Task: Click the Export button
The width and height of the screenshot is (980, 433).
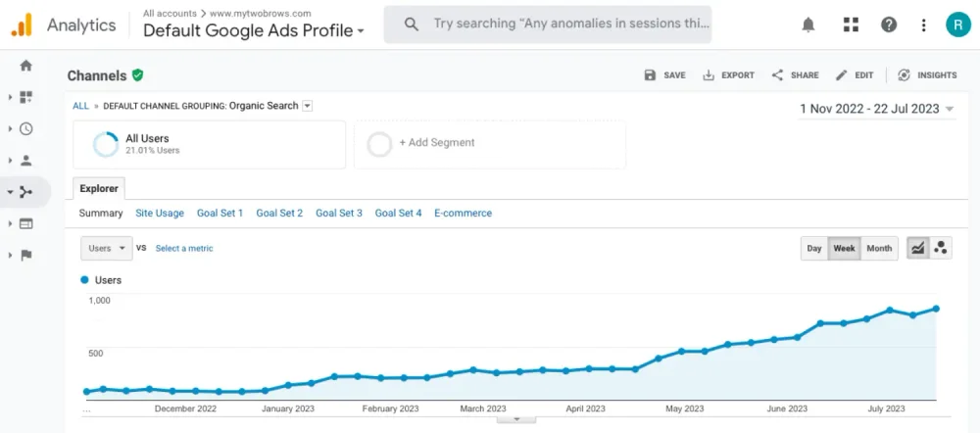Action: pyautogui.click(x=728, y=75)
